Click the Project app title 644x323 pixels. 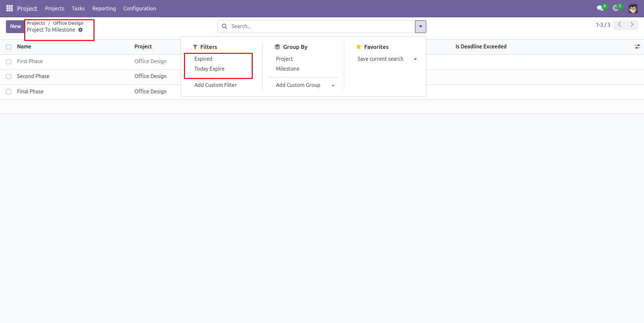(27, 8)
